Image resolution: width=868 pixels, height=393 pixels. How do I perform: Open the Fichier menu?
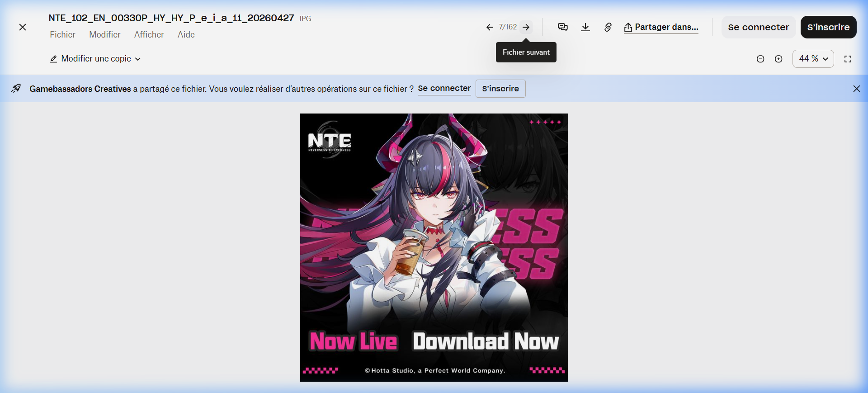pos(62,35)
